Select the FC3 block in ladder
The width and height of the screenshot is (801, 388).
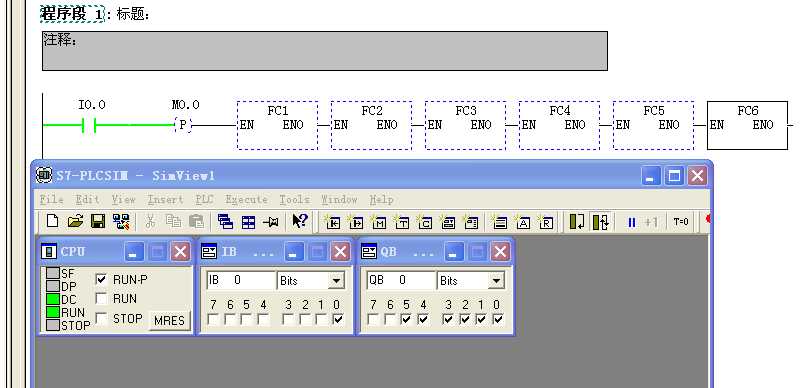pyautogui.click(x=465, y=126)
